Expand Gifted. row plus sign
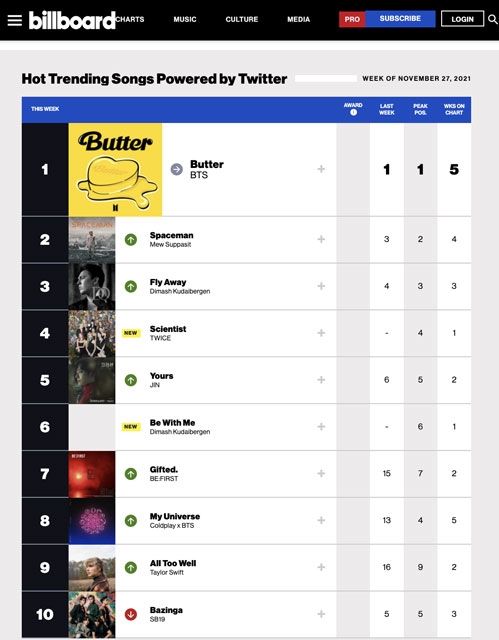 point(321,473)
